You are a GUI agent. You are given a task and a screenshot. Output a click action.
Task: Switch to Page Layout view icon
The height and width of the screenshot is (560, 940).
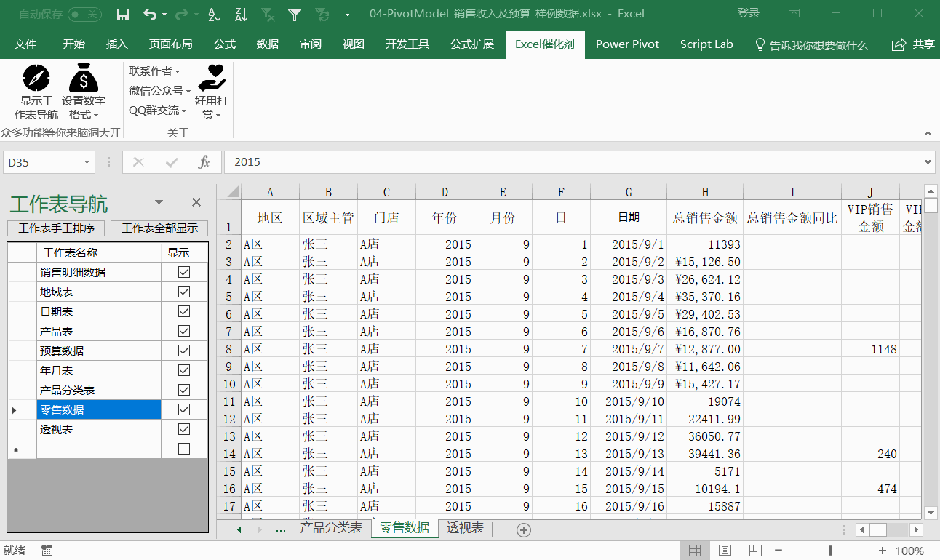tap(725, 551)
